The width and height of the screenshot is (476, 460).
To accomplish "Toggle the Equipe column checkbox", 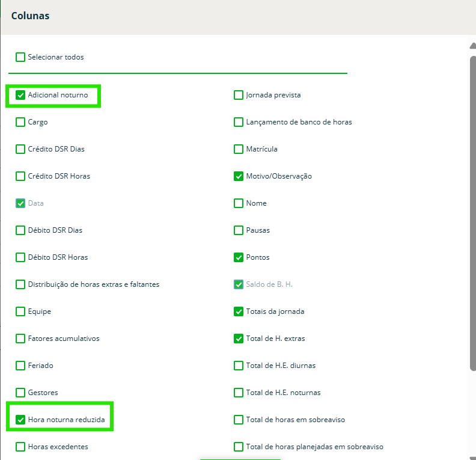I will coord(20,311).
